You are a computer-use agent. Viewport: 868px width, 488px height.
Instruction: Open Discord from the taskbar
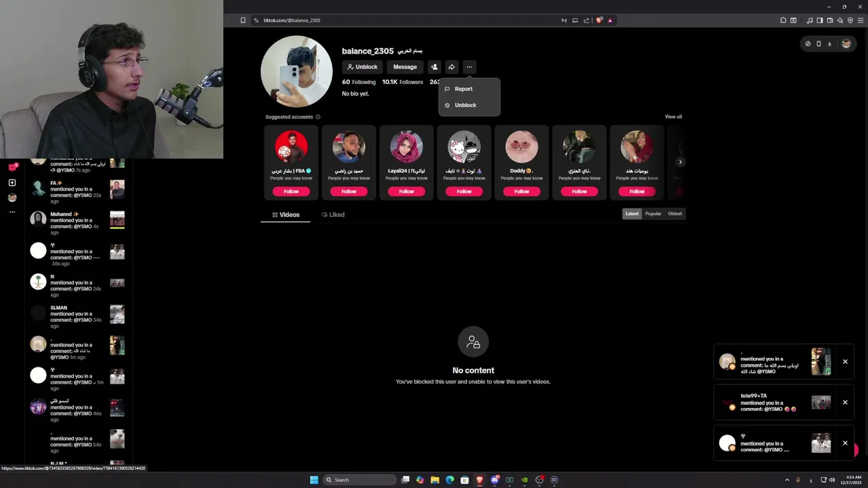[494, 480]
